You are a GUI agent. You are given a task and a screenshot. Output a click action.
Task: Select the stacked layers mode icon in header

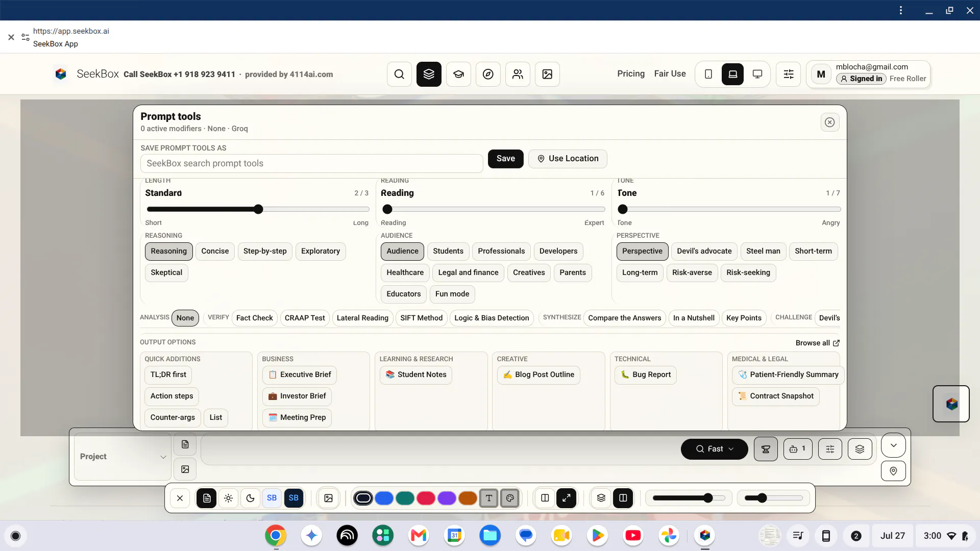tap(429, 74)
